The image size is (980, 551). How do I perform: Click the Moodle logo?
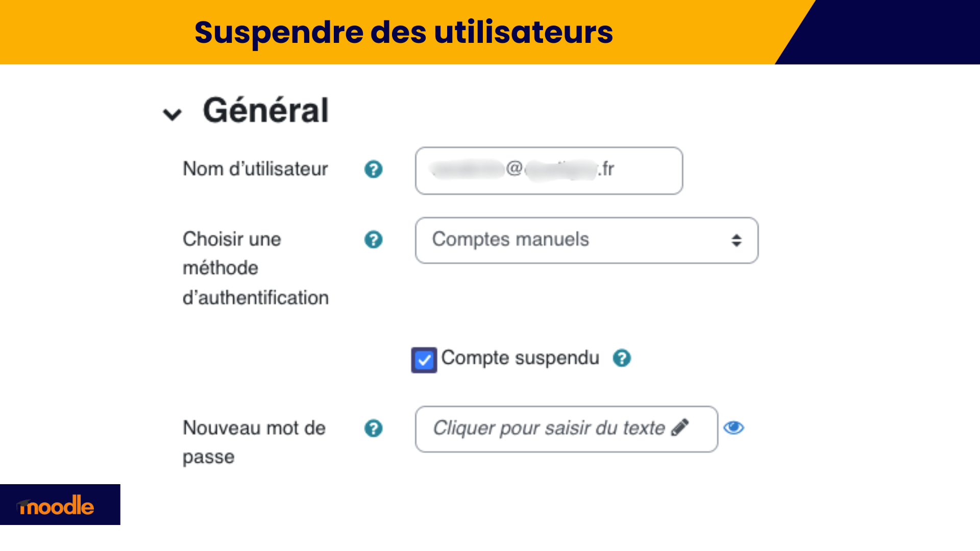57,506
